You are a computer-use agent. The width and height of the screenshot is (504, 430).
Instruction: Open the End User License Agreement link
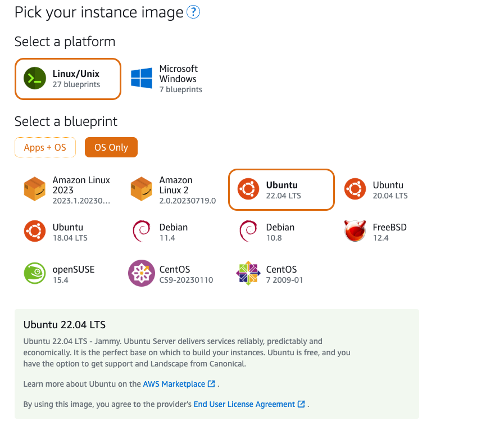(244, 404)
